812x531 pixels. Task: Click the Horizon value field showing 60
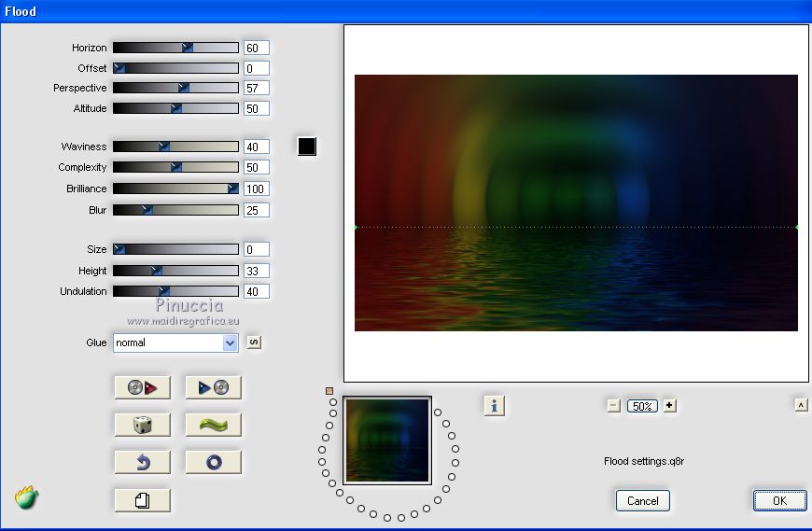click(257, 48)
